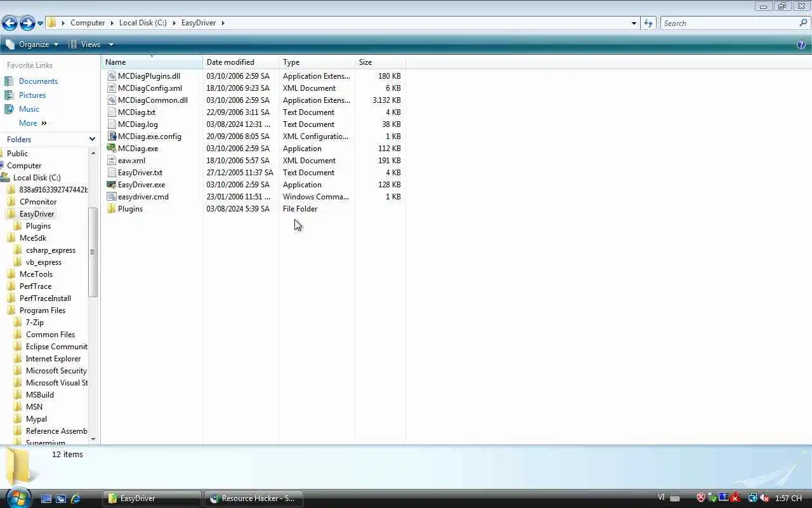Select the Program Files folder in the tree
The image size is (812, 508).
[x=43, y=311]
